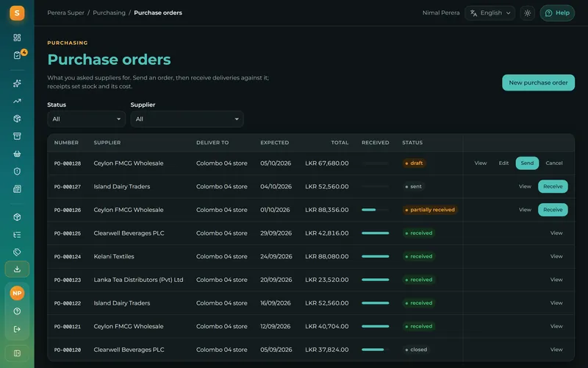Click the highlighted download tray icon in sidebar

point(17,269)
